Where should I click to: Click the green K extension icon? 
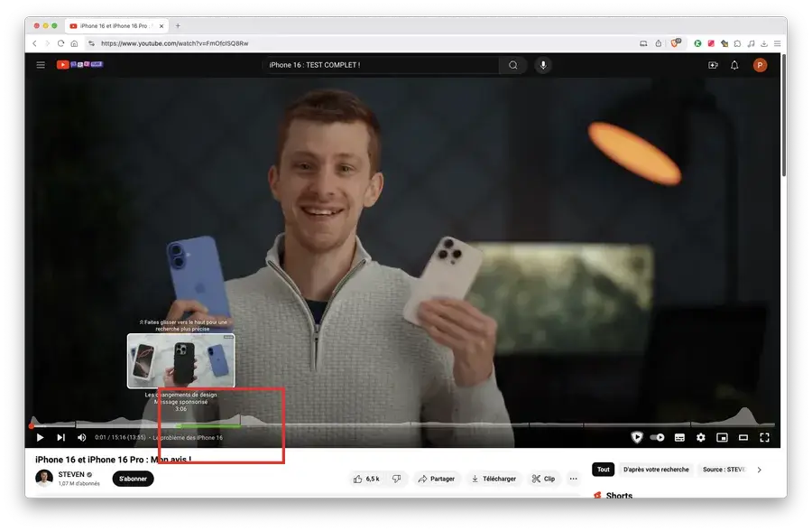(697, 43)
